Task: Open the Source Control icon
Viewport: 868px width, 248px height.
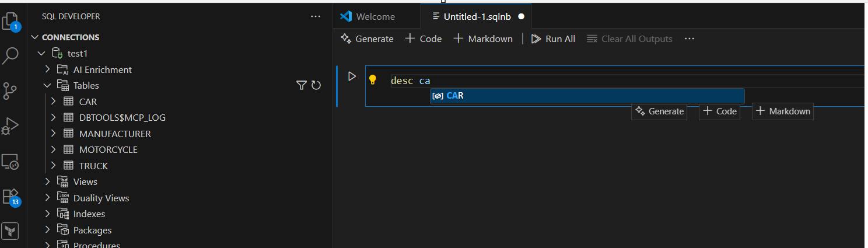Action: pyautogui.click(x=10, y=91)
